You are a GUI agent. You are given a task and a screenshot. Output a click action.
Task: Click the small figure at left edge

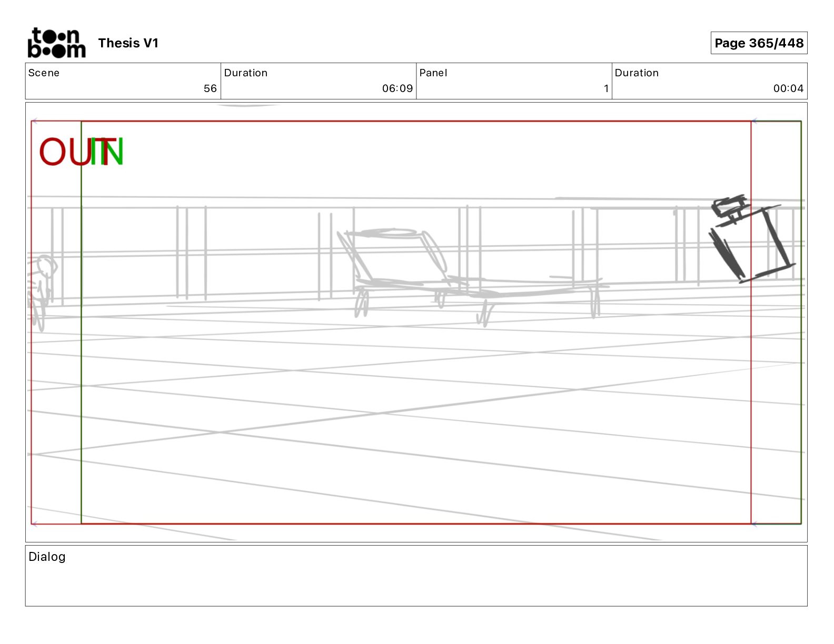pos(42,292)
